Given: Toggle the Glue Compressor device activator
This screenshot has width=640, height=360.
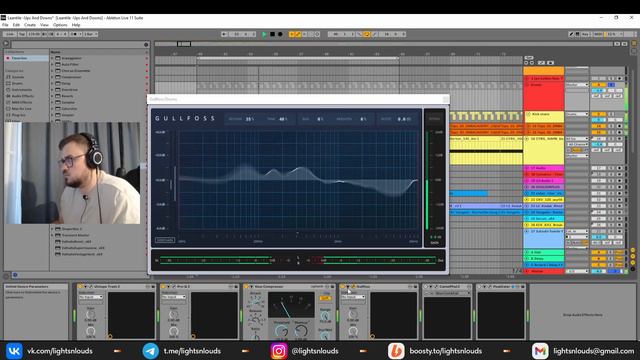Looking at the screenshot, I should [x=246, y=287].
